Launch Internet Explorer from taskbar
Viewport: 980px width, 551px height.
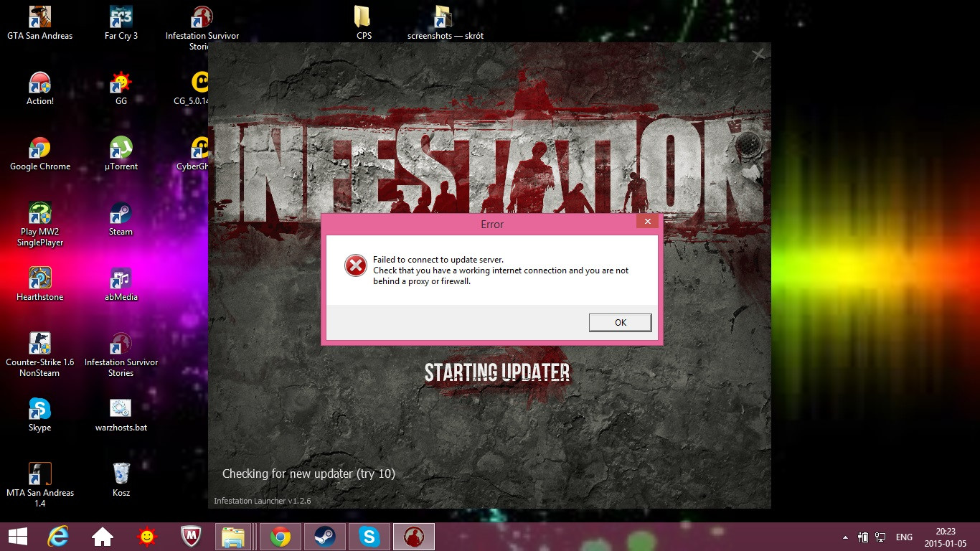pyautogui.click(x=58, y=536)
